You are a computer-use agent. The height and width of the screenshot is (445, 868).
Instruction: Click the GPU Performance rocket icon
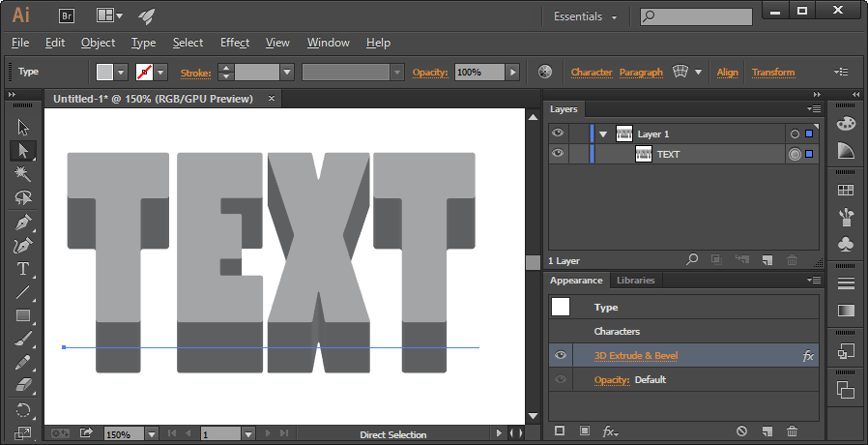[x=146, y=16]
